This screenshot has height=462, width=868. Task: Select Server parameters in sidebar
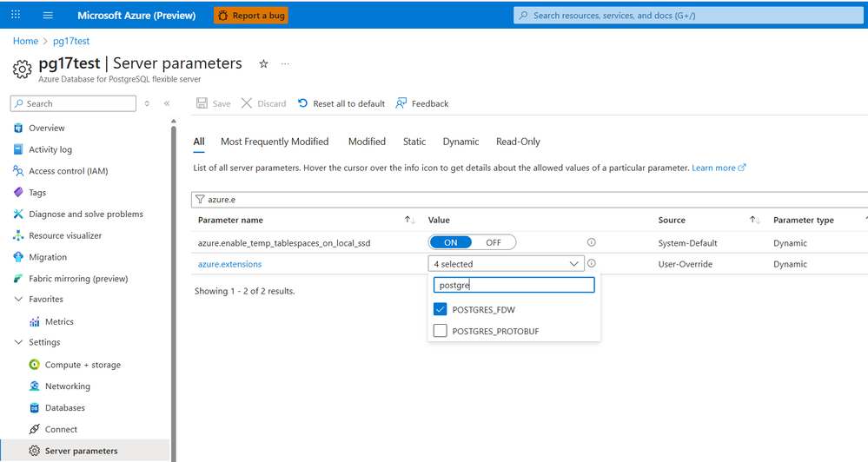coord(85,451)
